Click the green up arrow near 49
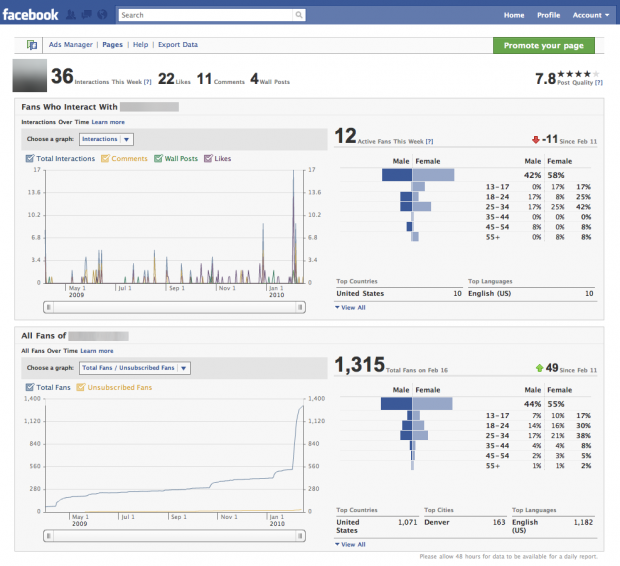This screenshot has width=620, height=566. 539,368
